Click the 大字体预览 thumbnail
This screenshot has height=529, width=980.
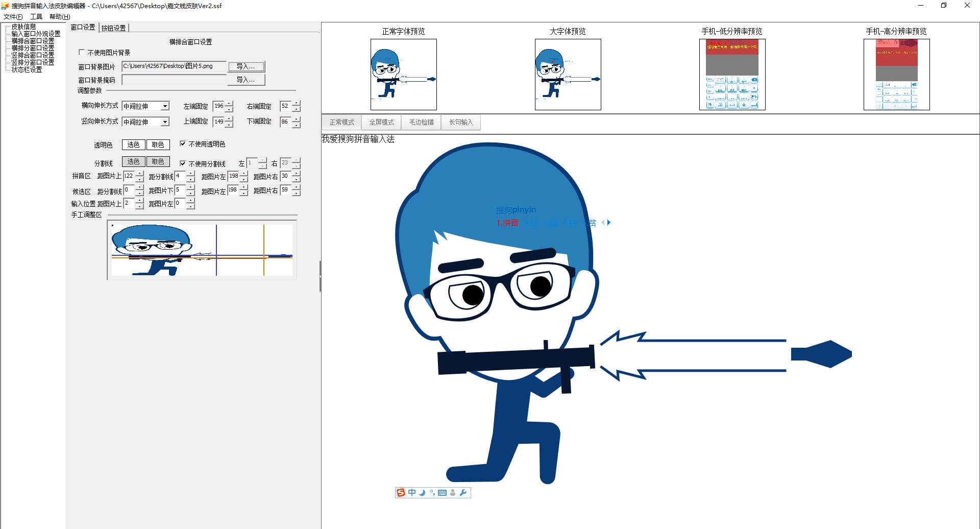568,75
